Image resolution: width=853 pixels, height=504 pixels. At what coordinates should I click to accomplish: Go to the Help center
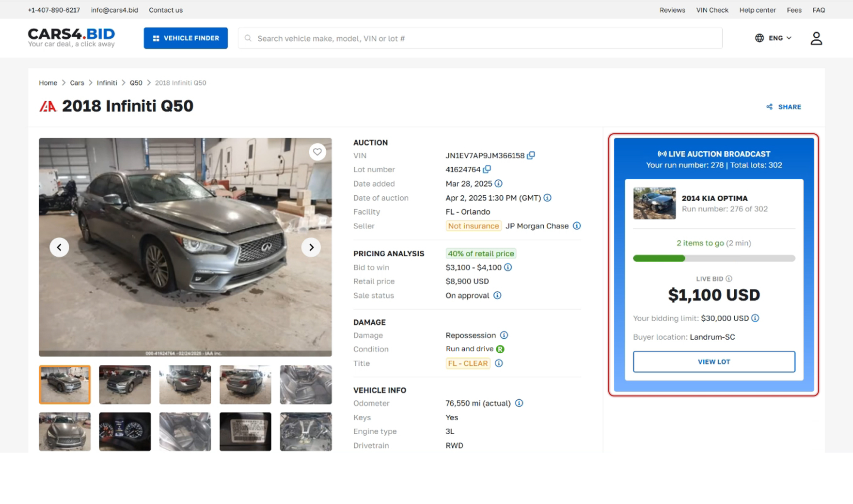click(758, 10)
